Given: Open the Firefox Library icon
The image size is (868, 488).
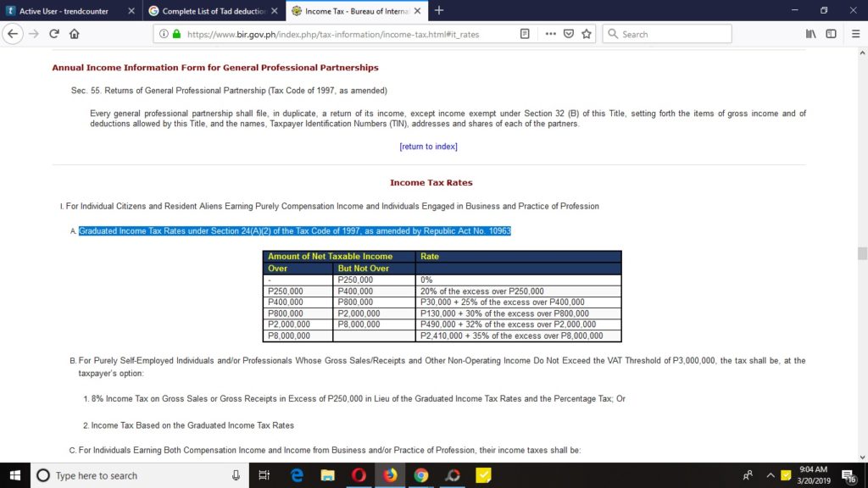Looking at the screenshot, I should pyautogui.click(x=811, y=34).
